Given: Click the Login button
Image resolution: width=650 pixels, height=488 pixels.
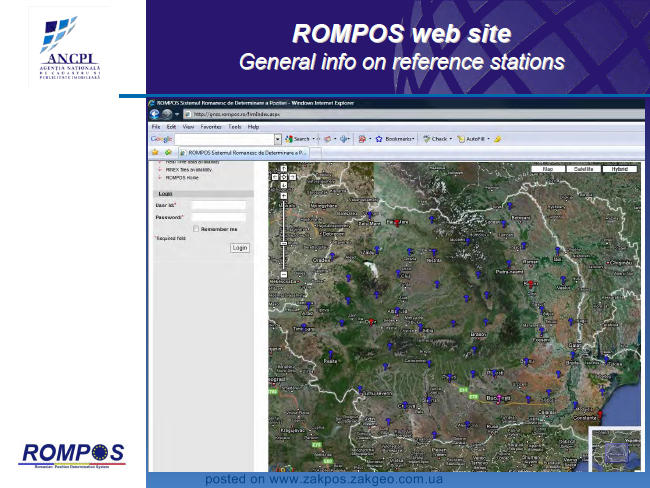Looking at the screenshot, I should coord(240,248).
